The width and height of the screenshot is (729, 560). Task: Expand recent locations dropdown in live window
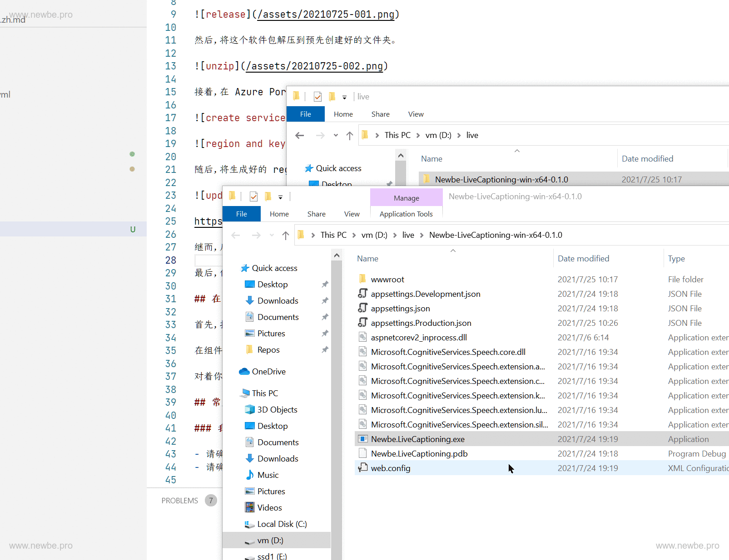[336, 135]
